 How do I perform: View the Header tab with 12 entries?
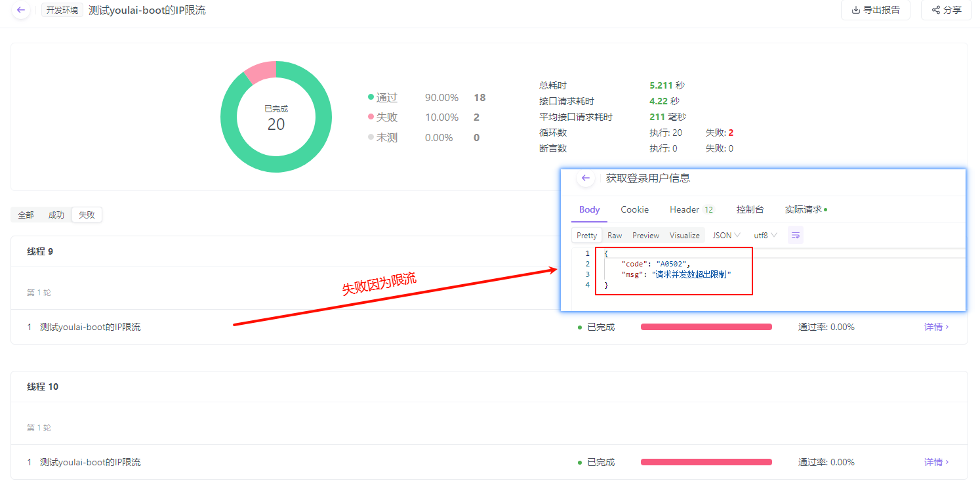691,209
